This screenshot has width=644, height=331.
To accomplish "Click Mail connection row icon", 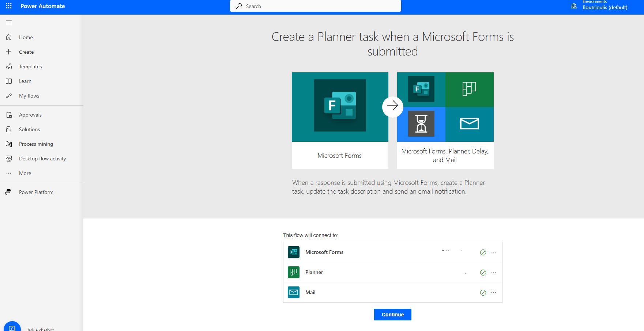I will [294, 292].
